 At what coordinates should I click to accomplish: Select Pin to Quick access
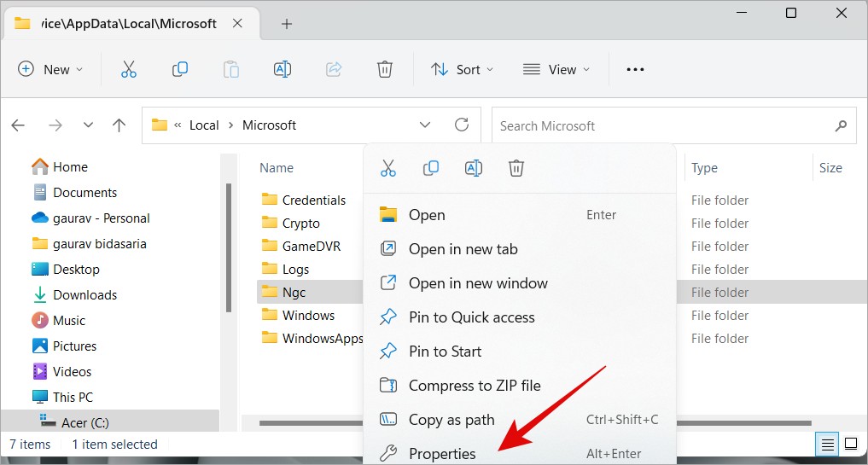[520, 317]
